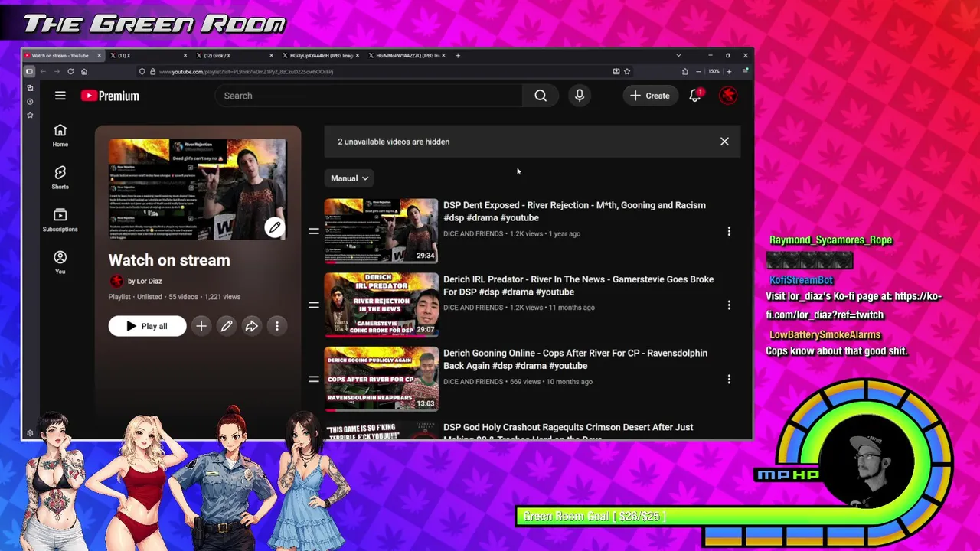Open the 29:07 Derich IRL Predator thumbnail
Screen dimensions: 980x551
click(381, 305)
